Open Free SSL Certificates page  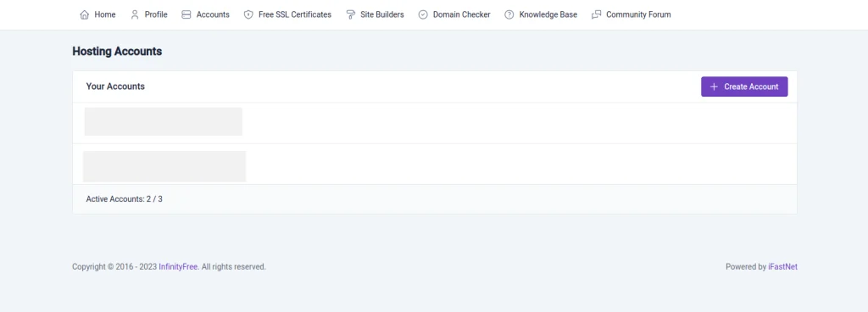(288, 15)
